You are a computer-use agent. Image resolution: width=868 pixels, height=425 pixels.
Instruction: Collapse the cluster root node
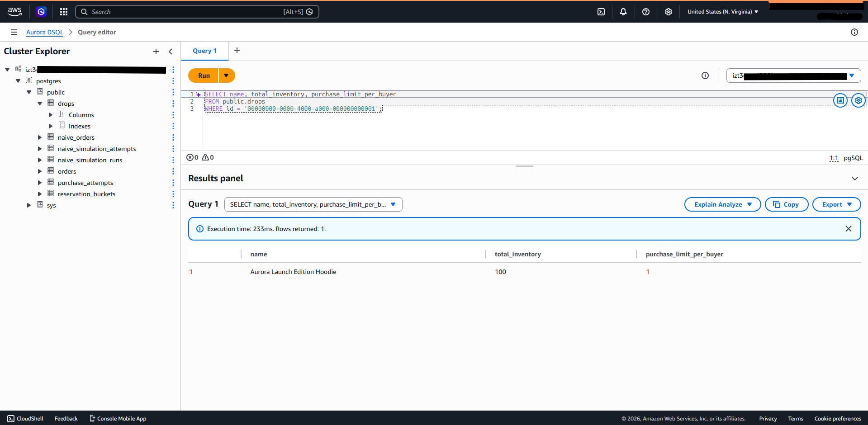7,70
